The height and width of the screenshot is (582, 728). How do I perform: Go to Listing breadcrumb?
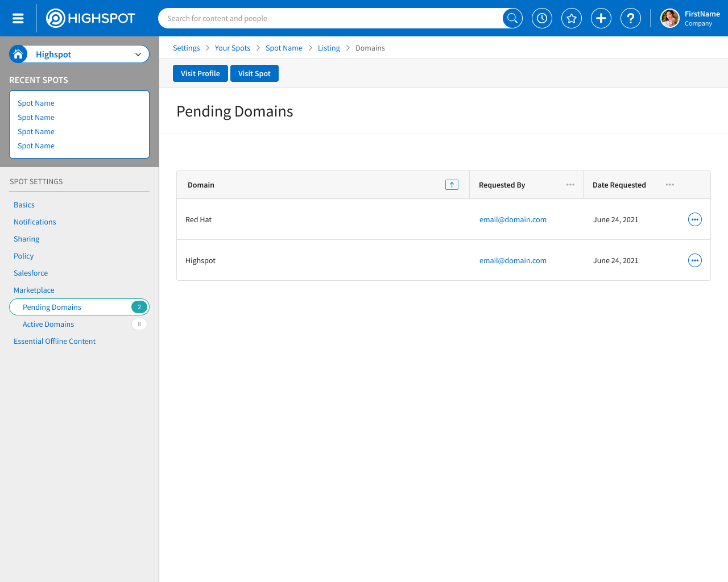(x=329, y=48)
